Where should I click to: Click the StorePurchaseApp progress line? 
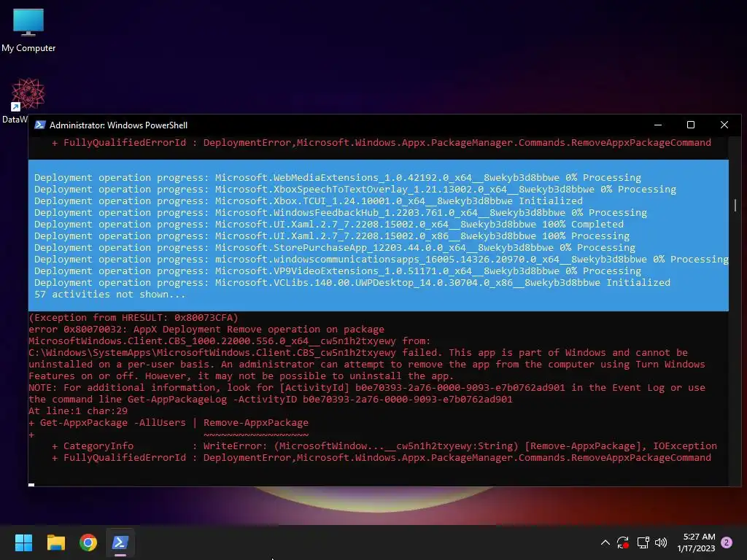[334, 248]
